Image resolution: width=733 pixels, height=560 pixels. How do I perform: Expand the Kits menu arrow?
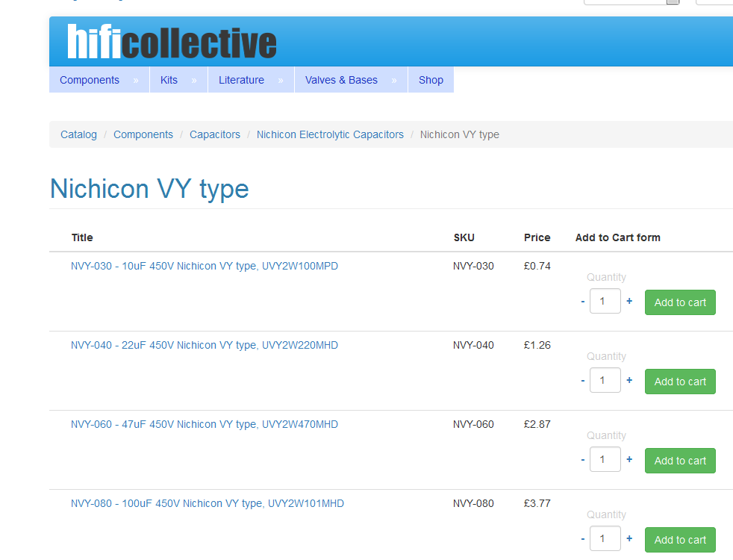click(194, 81)
